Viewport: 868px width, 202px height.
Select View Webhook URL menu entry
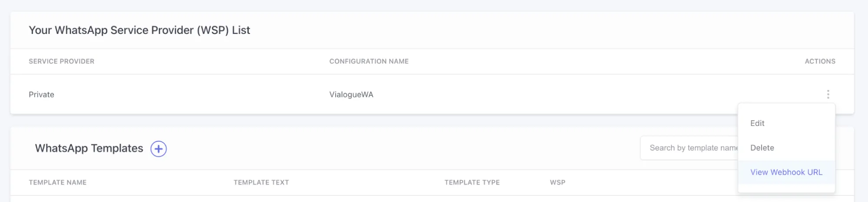point(786,172)
